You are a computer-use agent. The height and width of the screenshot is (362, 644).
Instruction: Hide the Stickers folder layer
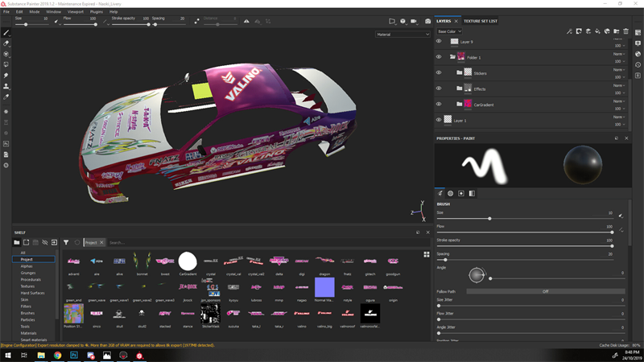tap(439, 72)
